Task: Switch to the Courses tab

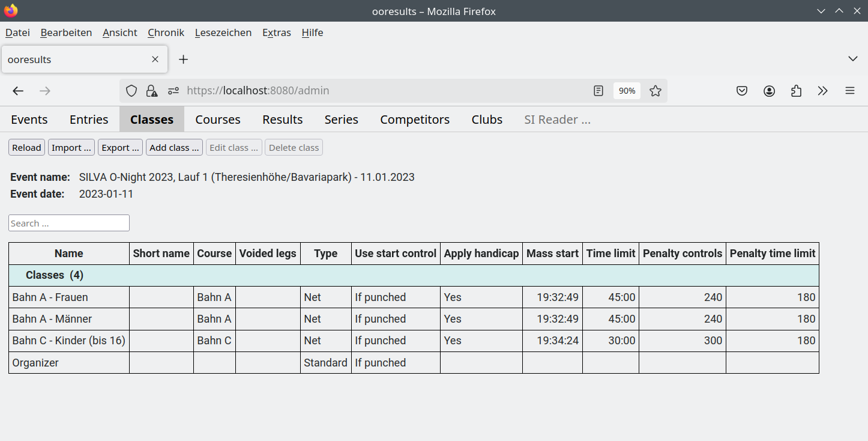Action: 218,120
